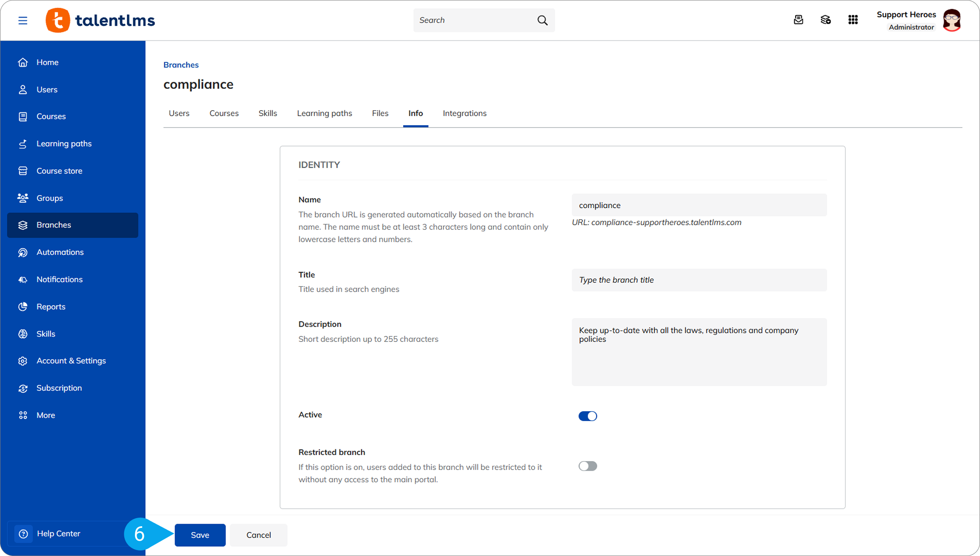
Task: Open the branch switcher icon in header
Action: coord(825,20)
